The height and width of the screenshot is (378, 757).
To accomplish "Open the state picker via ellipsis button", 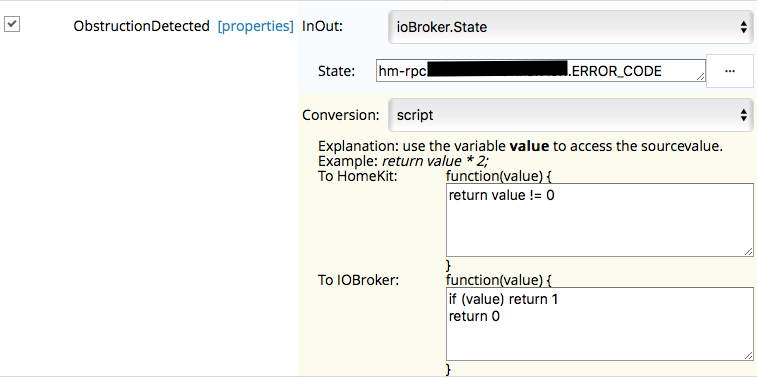I will 730,71.
